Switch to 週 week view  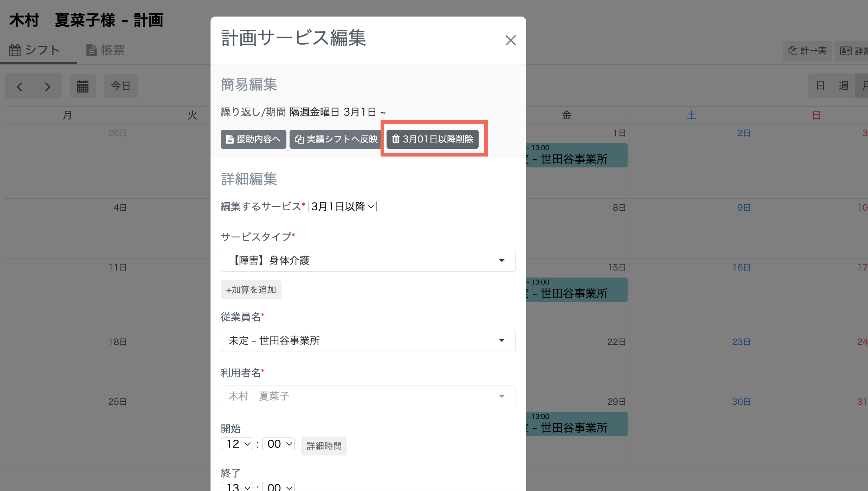[x=843, y=85]
